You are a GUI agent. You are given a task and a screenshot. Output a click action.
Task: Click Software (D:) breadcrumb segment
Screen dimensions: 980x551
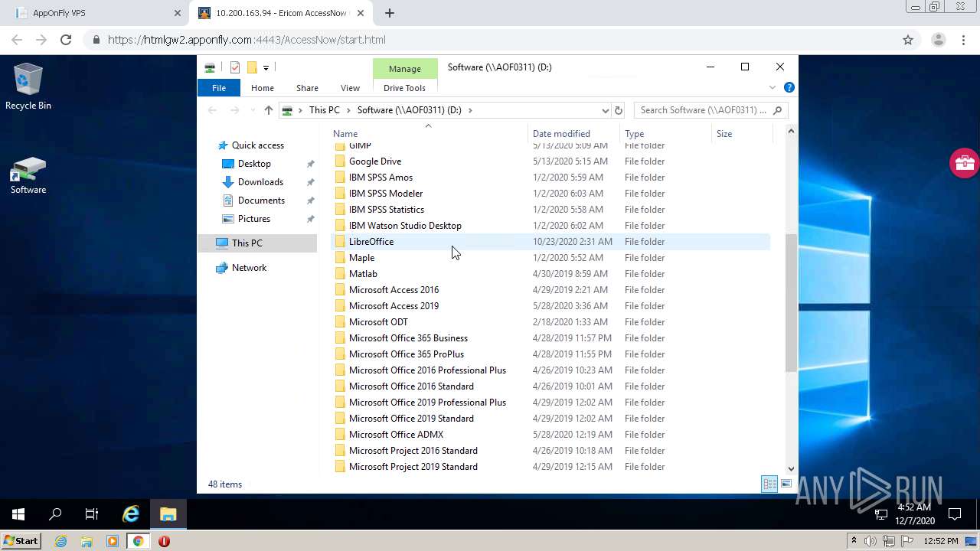[x=410, y=110]
